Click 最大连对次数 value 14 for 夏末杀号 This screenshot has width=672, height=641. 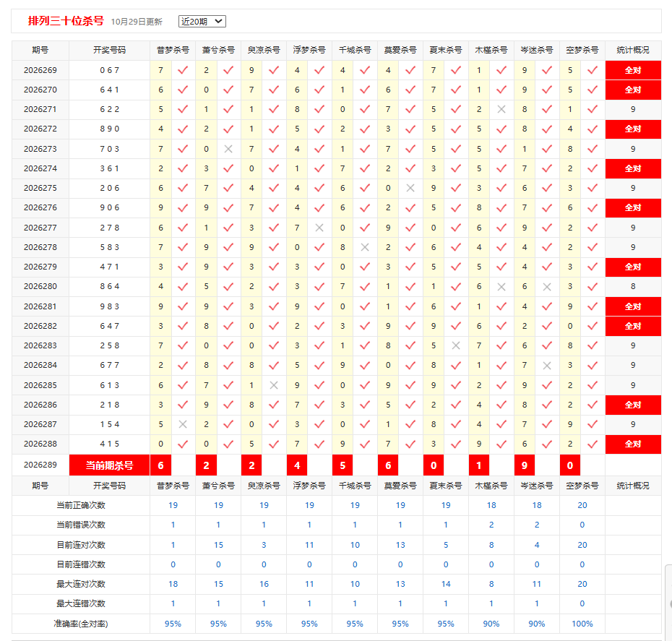click(446, 584)
